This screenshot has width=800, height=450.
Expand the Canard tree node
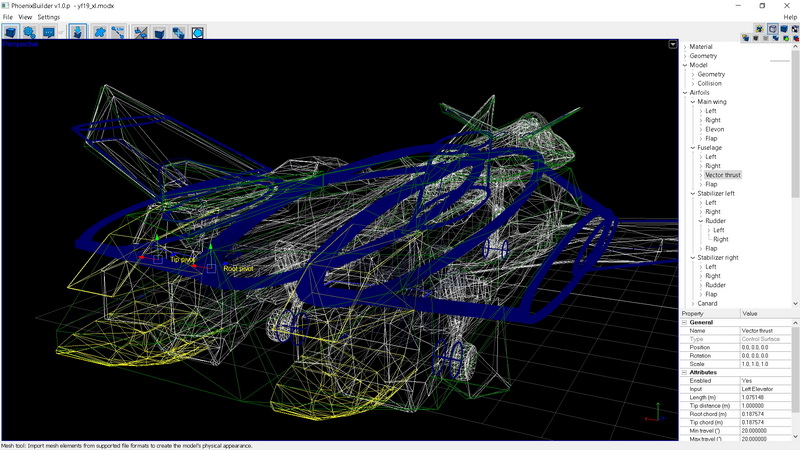click(x=692, y=303)
